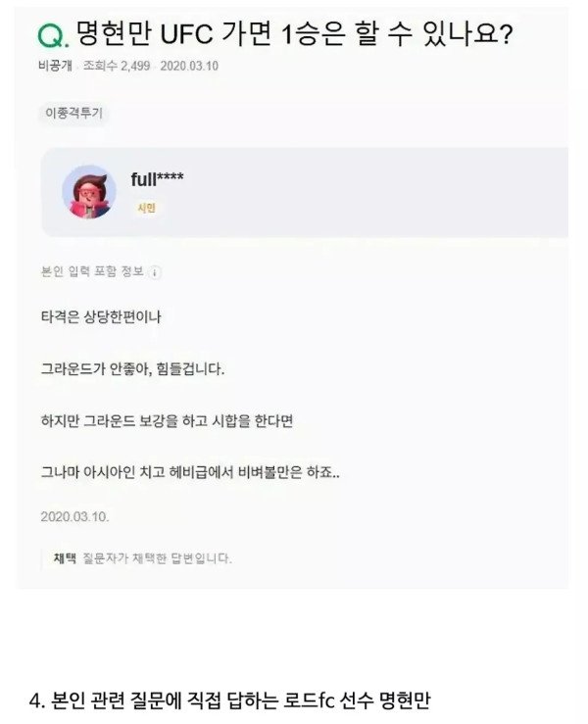Select the 이종격투기 category tag
Image resolution: width=588 pixels, height=724 pixels.
[73, 113]
